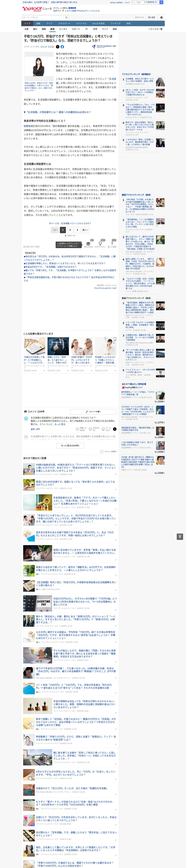This screenshot has width=186, height=868.
Task: Play the ファミマコーヒー video thumbnail
Action: (160, 373)
